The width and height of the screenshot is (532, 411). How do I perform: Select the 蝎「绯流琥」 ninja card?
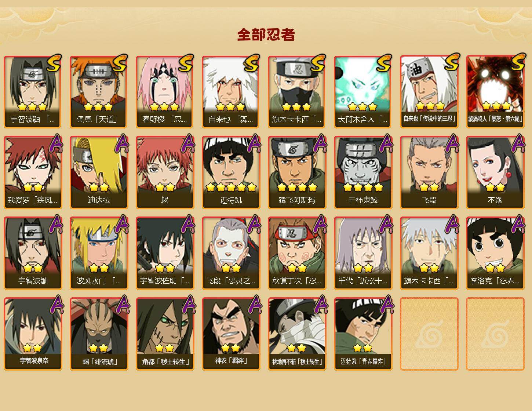click(x=99, y=334)
